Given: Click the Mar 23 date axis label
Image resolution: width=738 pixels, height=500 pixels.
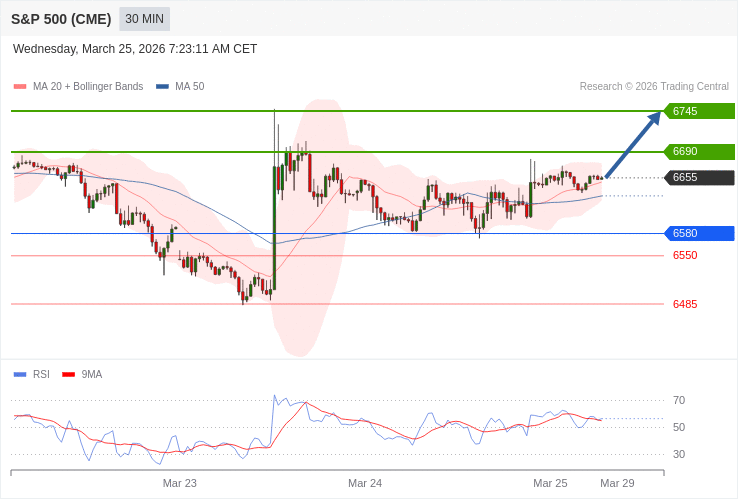Looking at the screenshot, I should point(180,483).
